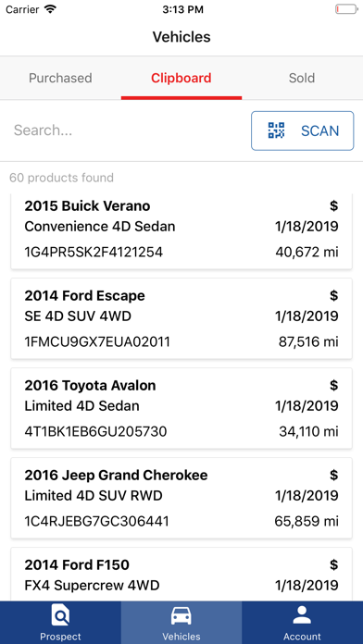Click the SCAN button label
This screenshot has height=644, width=363.
[319, 131]
